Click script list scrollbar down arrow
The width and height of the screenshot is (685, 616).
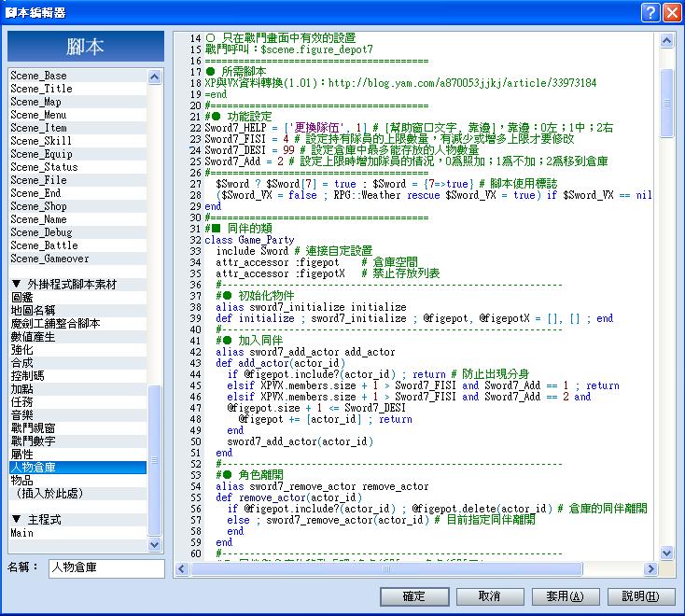(x=155, y=544)
